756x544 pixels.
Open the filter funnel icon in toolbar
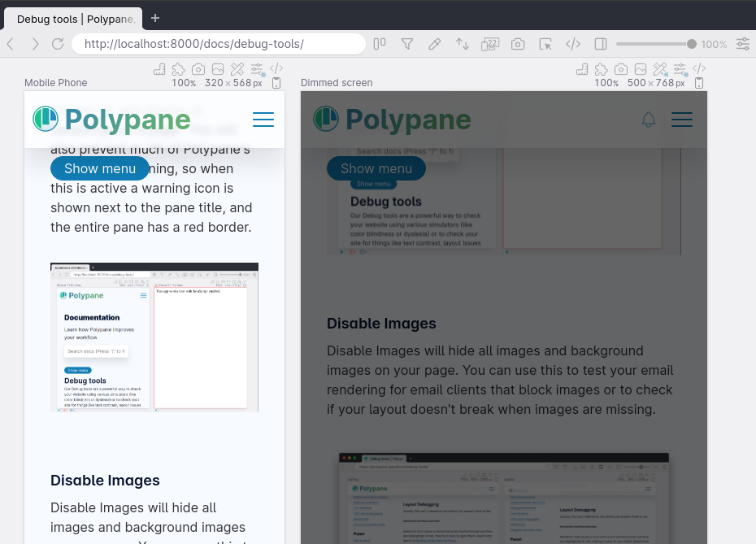[x=407, y=44]
